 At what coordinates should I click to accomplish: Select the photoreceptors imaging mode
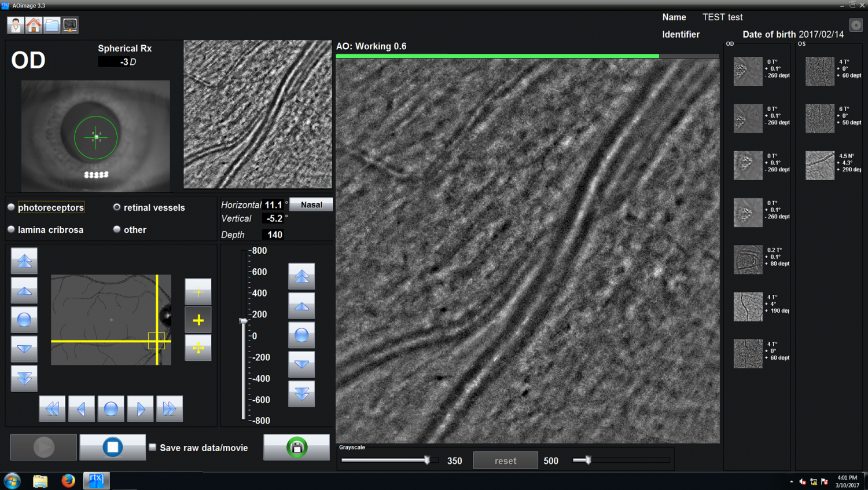[10, 207]
